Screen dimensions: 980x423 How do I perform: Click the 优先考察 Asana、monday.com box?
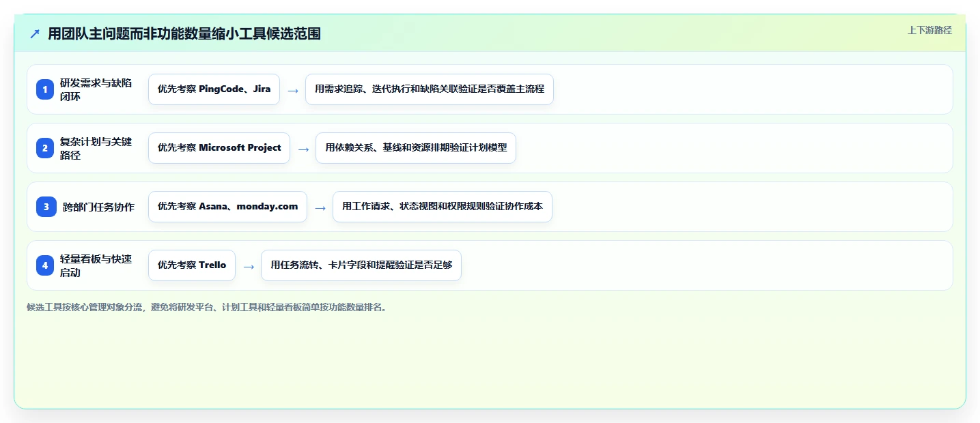point(227,207)
